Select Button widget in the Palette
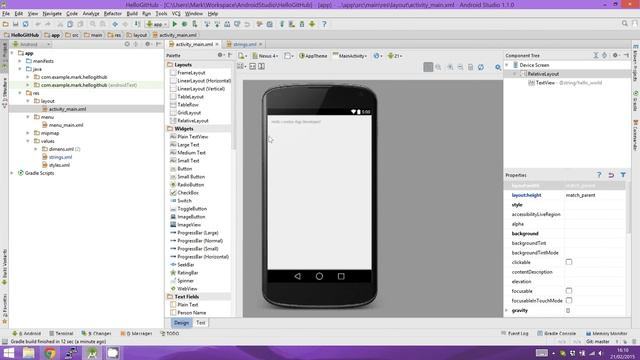The width and height of the screenshot is (640, 360). pos(184,169)
